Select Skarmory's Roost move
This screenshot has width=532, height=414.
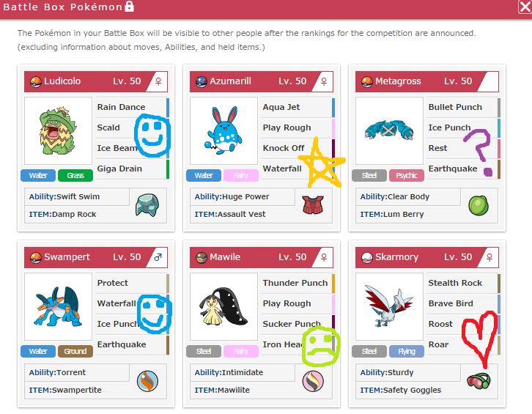pos(463,324)
